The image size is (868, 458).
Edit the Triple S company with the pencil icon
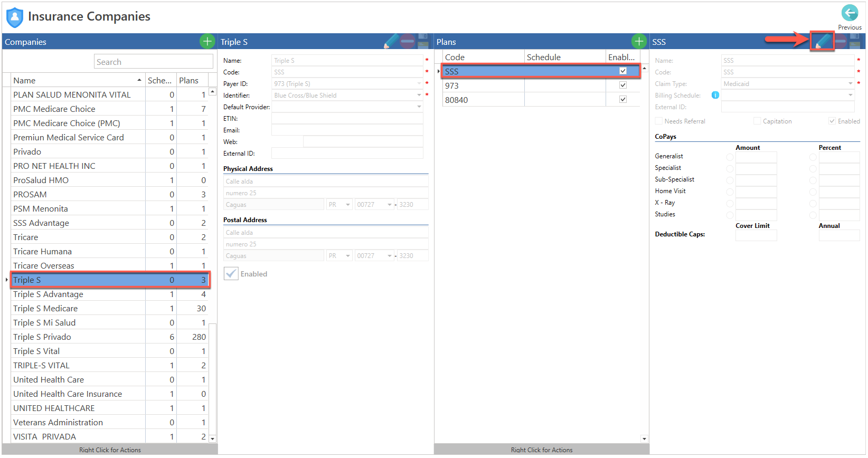[391, 41]
